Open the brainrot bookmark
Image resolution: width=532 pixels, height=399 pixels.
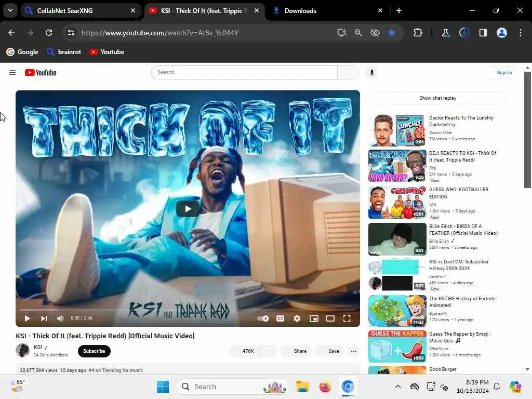(x=64, y=52)
